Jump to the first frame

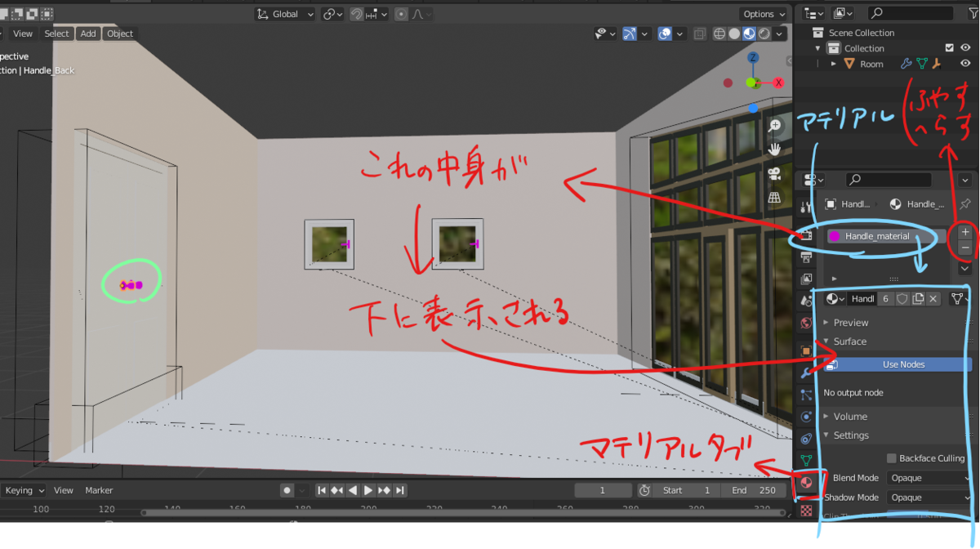coord(322,490)
